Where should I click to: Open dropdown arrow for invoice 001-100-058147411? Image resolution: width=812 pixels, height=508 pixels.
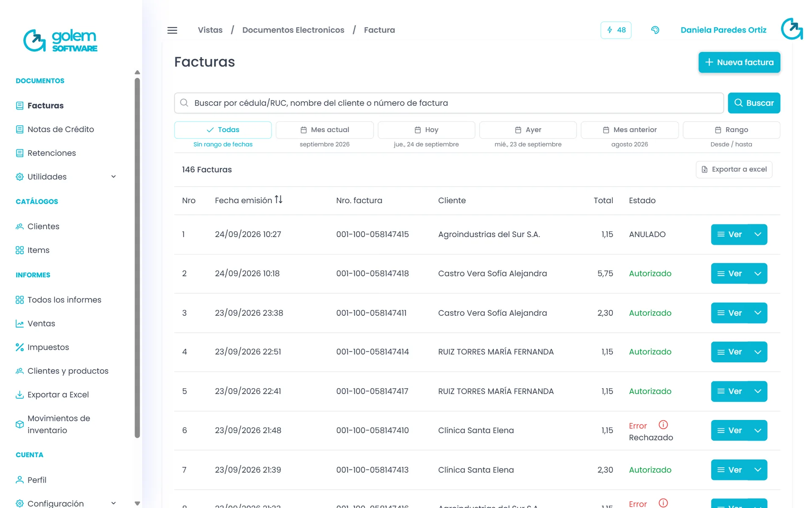pyautogui.click(x=758, y=313)
